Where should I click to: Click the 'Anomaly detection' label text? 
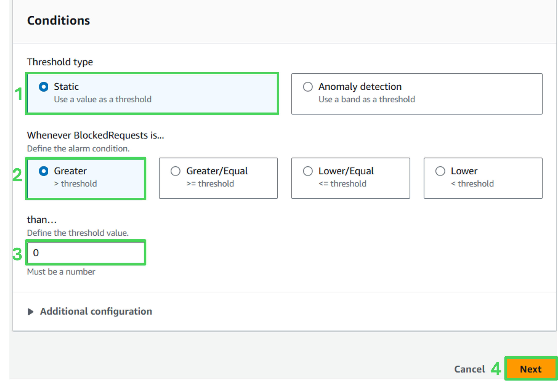360,87
